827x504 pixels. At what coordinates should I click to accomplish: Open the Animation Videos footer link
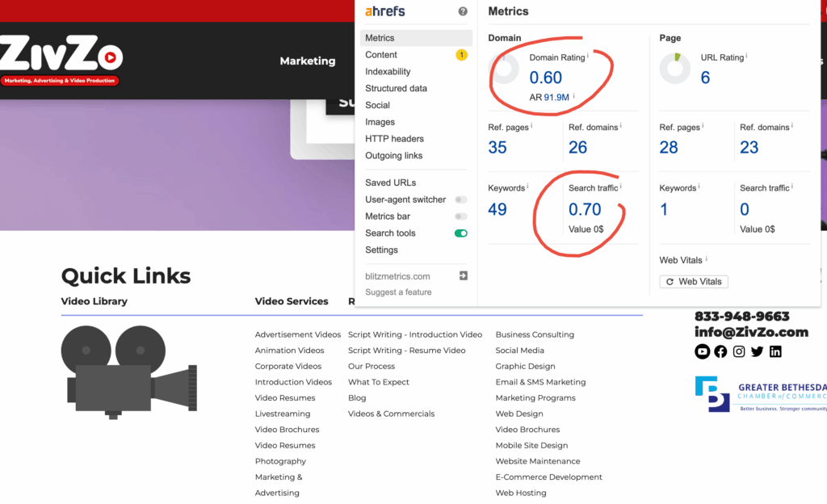pos(290,350)
